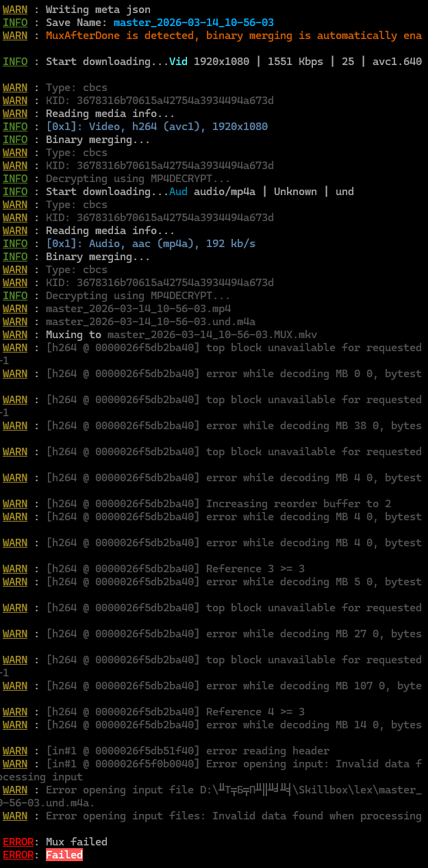Select the "Video, h264 (avc1), 1920x1080" info line
This screenshot has width=428, height=868.
(157, 127)
